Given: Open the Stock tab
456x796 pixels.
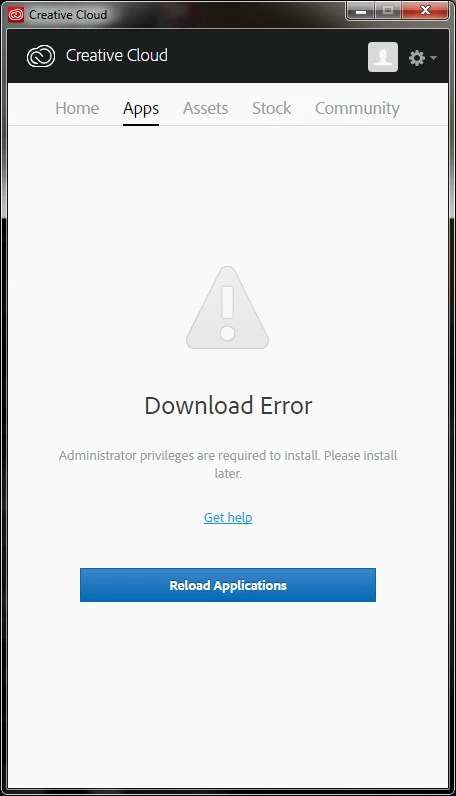Looking at the screenshot, I should pos(272,108).
